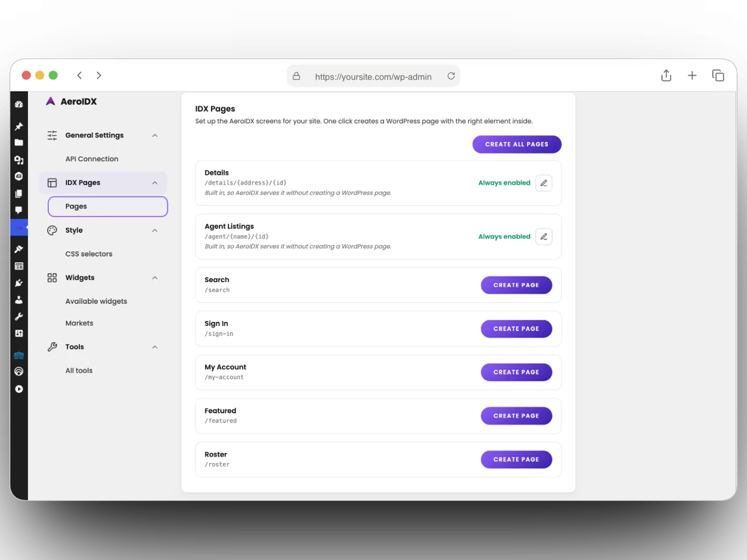Open Plugins via the plug icon

tap(19, 282)
